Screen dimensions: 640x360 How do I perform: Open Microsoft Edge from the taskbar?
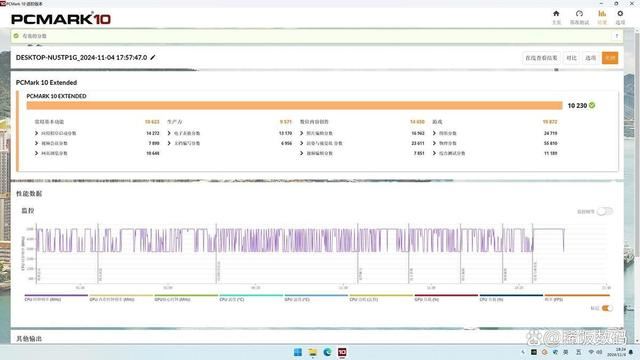[x=327, y=352]
